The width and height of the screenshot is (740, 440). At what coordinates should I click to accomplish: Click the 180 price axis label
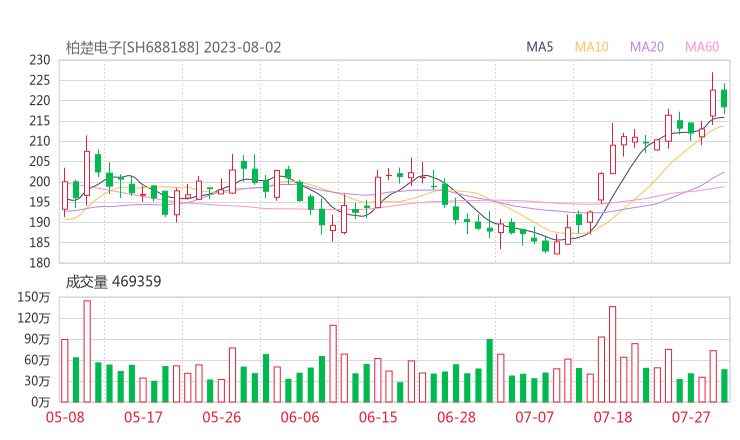pos(40,263)
